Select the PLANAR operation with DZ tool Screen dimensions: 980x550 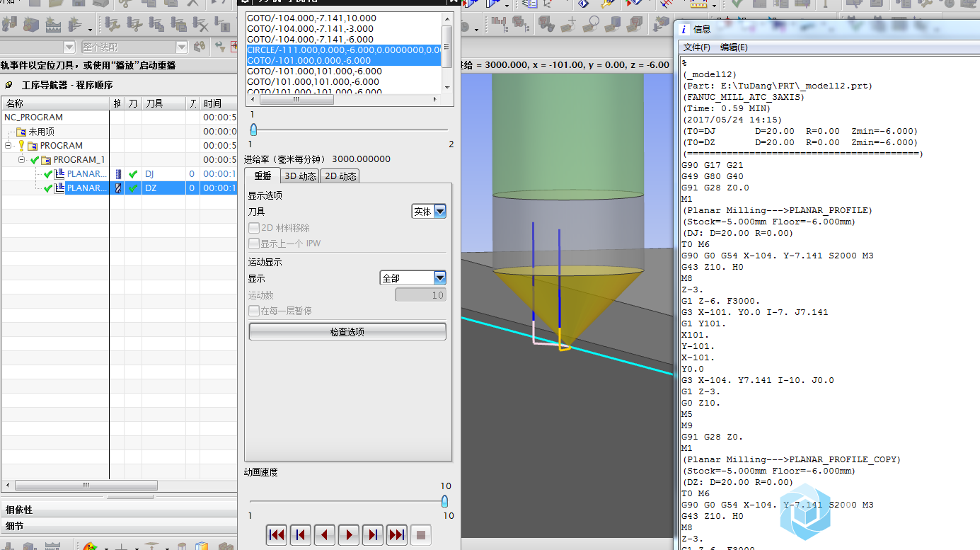tap(87, 188)
